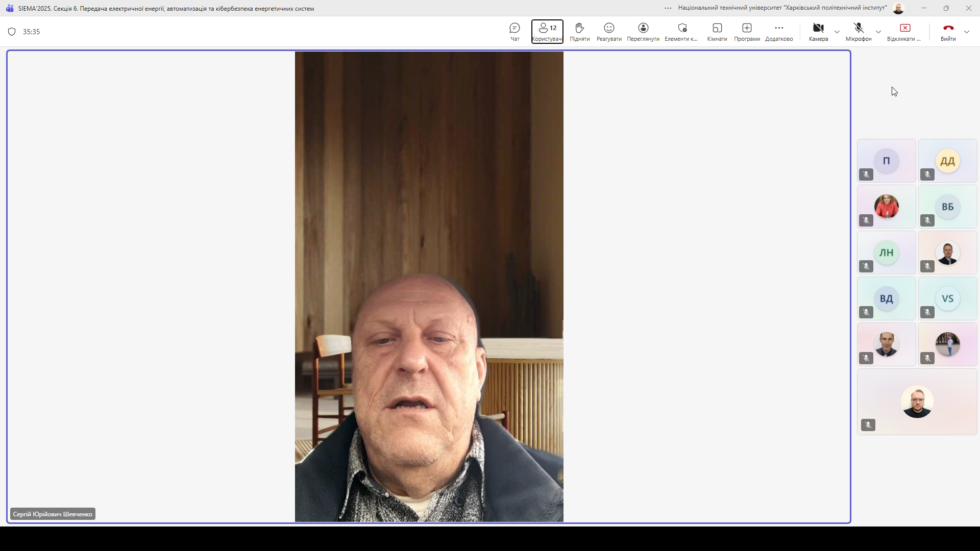Expand microphone settings chevron
This screenshot has width=980, height=551.
point(879,31)
